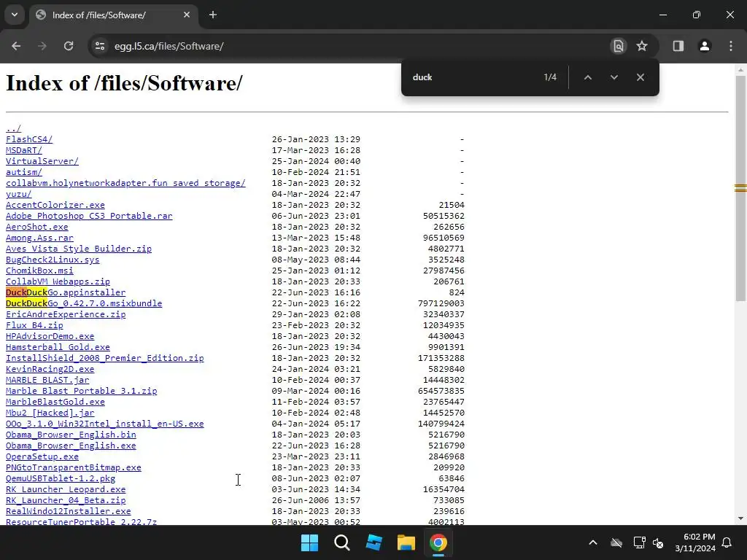This screenshot has width=747, height=560.
Task: Click the Chrome taskbar icon
Action: point(438,542)
